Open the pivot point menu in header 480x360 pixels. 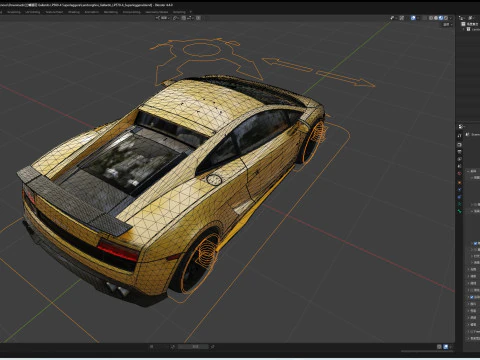(x=176, y=18)
